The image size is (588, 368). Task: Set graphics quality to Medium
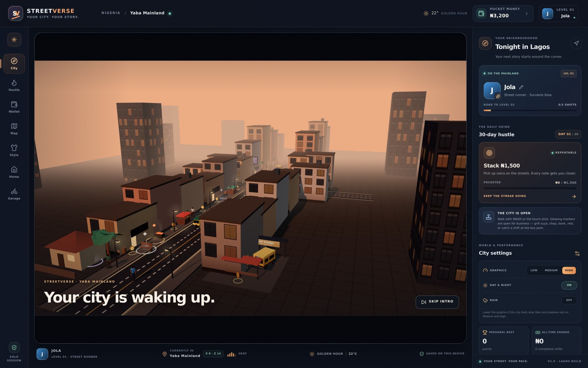551,270
